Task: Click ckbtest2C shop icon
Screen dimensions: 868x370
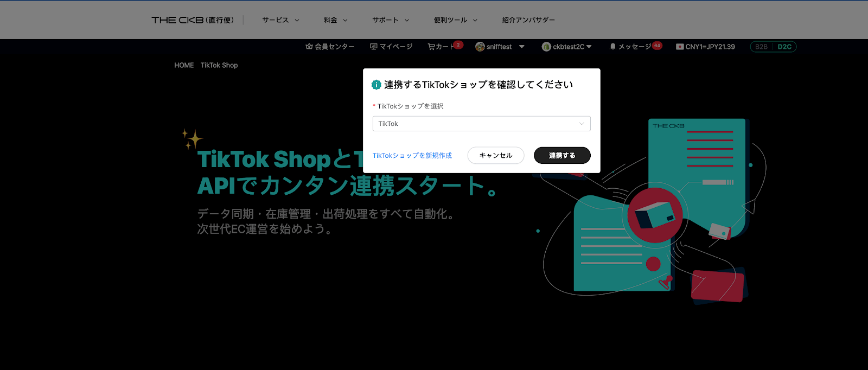Action: tap(546, 47)
